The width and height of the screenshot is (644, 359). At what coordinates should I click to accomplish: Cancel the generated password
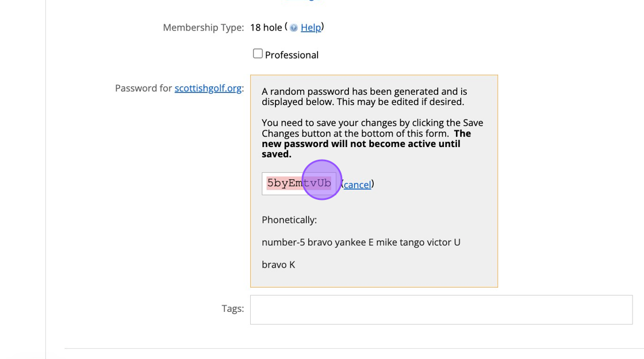[x=357, y=184]
